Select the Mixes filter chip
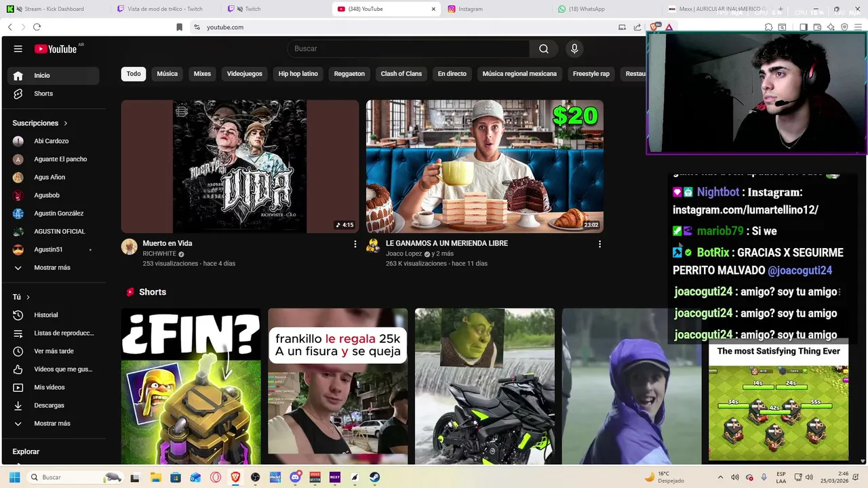868x488 pixels. pyautogui.click(x=202, y=74)
